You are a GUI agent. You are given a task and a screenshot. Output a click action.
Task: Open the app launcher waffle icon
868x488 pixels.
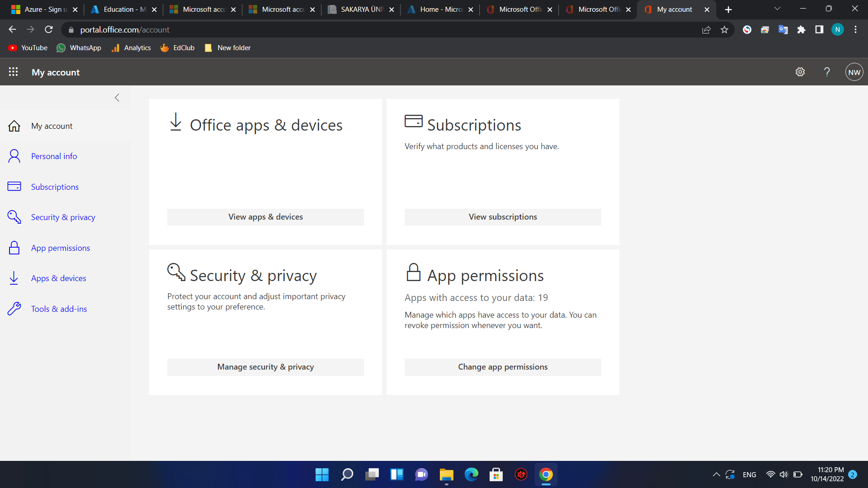pos(13,72)
